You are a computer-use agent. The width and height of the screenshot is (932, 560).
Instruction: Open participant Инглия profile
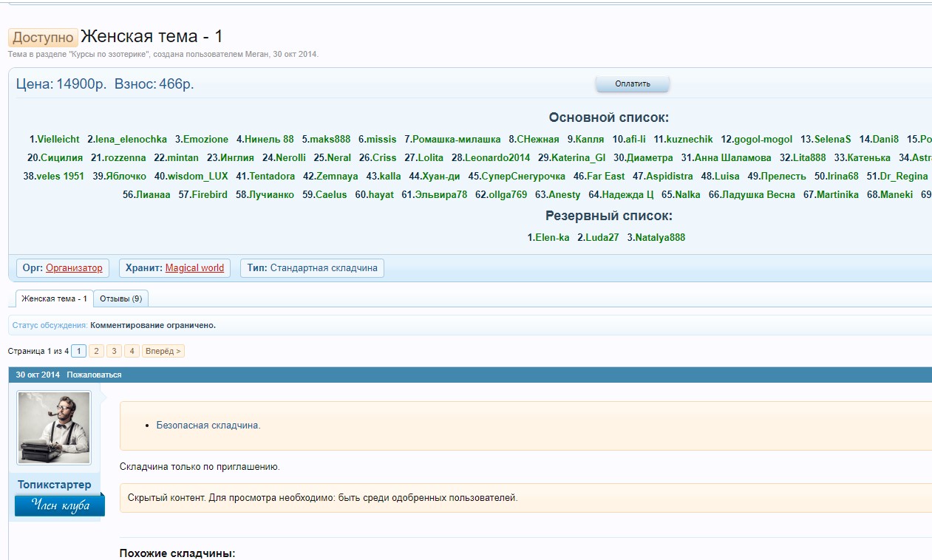point(237,157)
